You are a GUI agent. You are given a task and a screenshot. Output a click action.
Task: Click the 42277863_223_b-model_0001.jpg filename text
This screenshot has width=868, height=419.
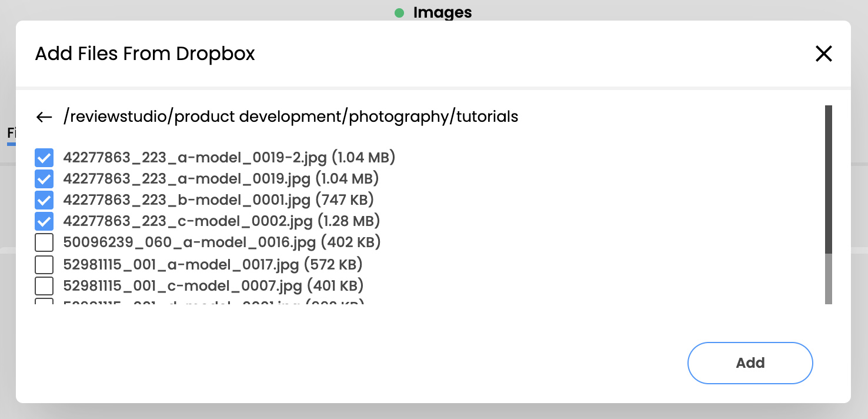[x=186, y=200]
